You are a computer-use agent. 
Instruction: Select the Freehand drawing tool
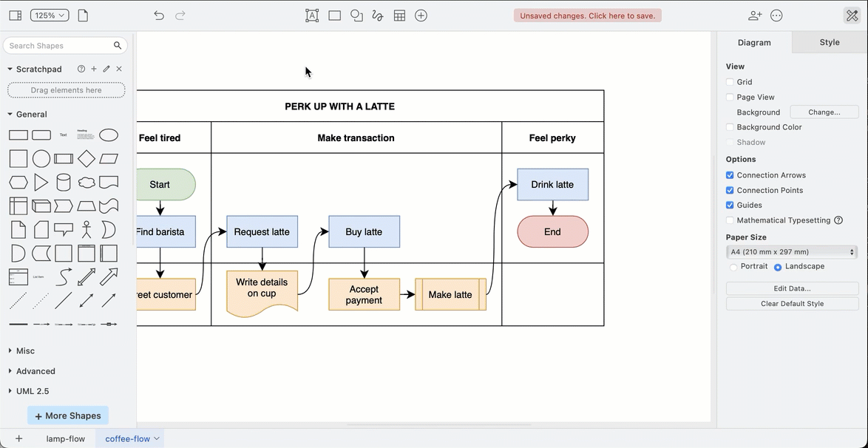[378, 15]
